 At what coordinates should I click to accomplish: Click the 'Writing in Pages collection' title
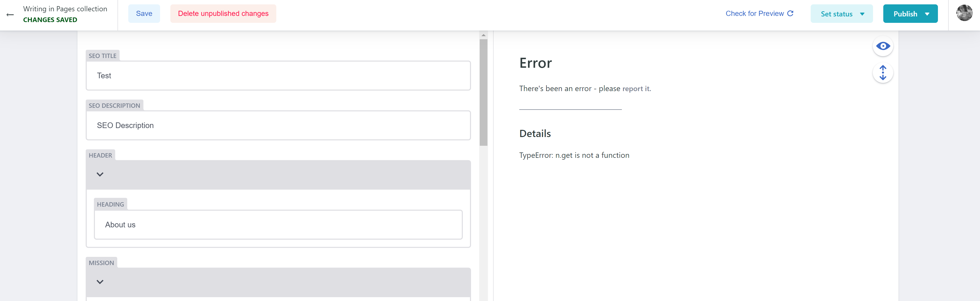pyautogui.click(x=65, y=8)
